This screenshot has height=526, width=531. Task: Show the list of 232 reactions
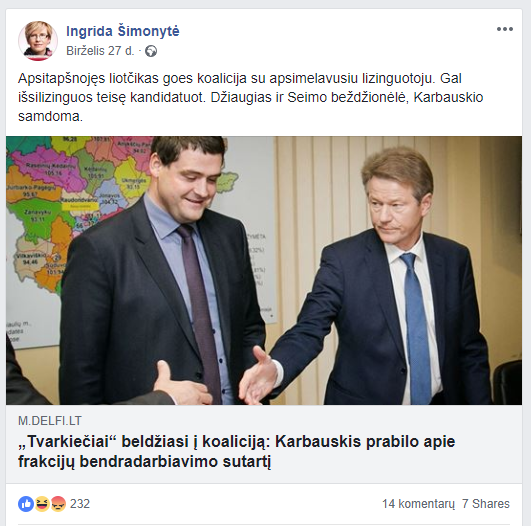pos(80,504)
